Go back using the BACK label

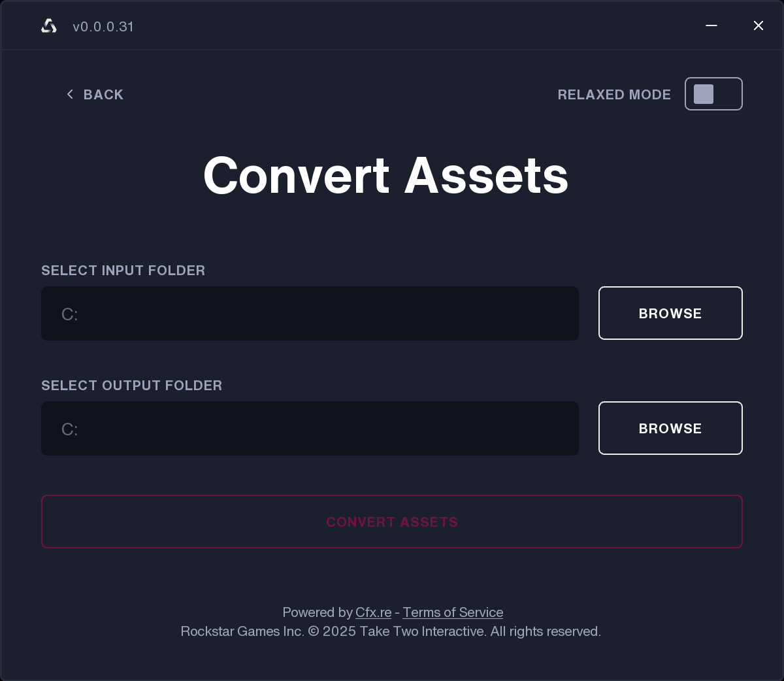(x=103, y=94)
